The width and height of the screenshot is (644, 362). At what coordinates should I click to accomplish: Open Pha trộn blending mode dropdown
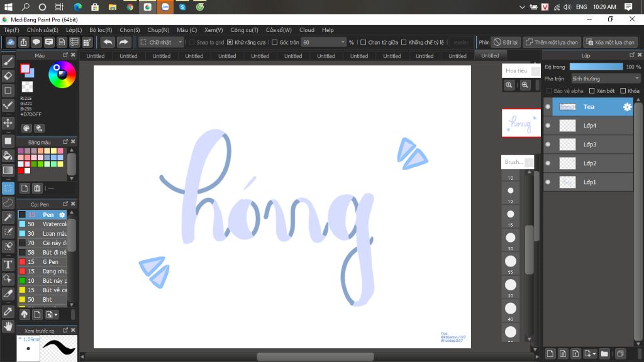[x=606, y=79]
